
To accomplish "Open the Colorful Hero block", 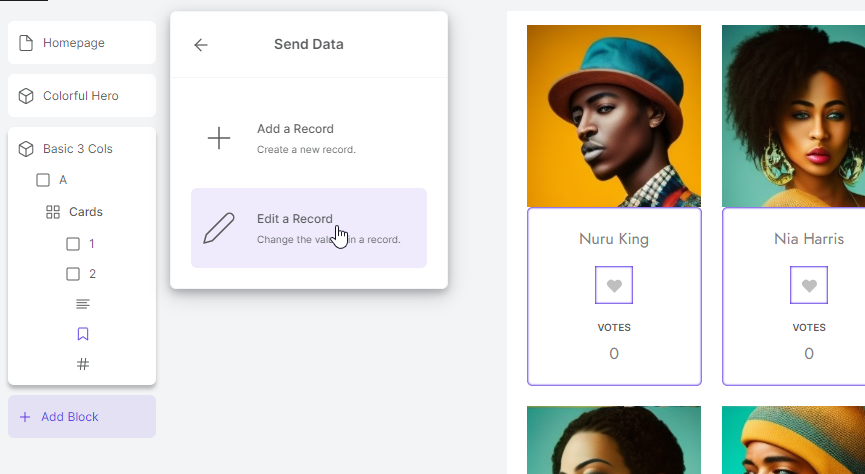I will 82,95.
